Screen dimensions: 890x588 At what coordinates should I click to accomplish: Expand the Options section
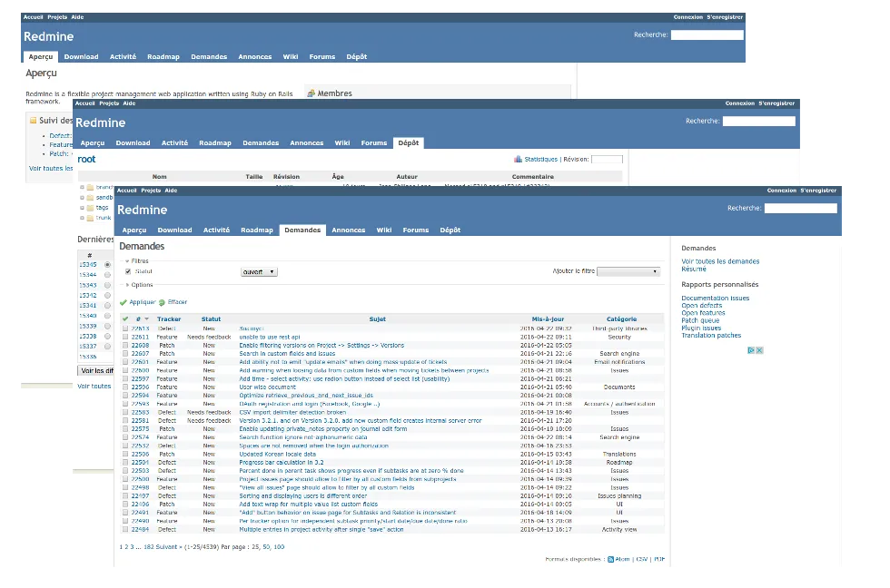coord(138,285)
